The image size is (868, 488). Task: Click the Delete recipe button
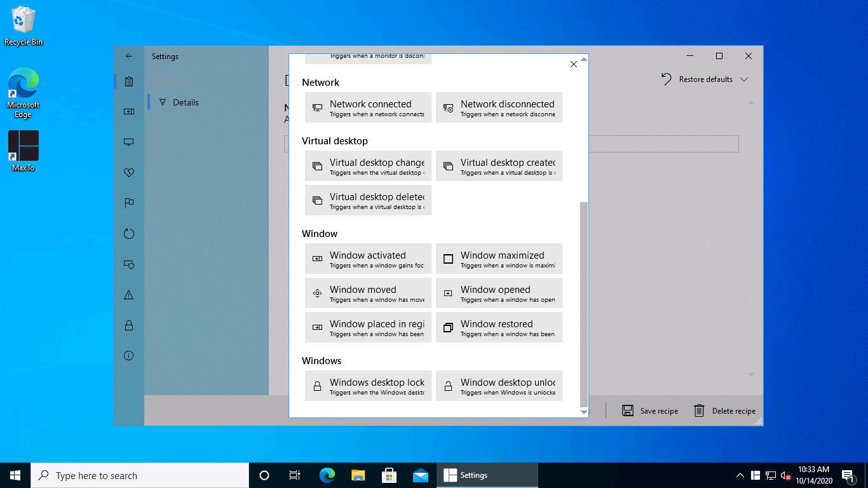[x=724, y=410]
